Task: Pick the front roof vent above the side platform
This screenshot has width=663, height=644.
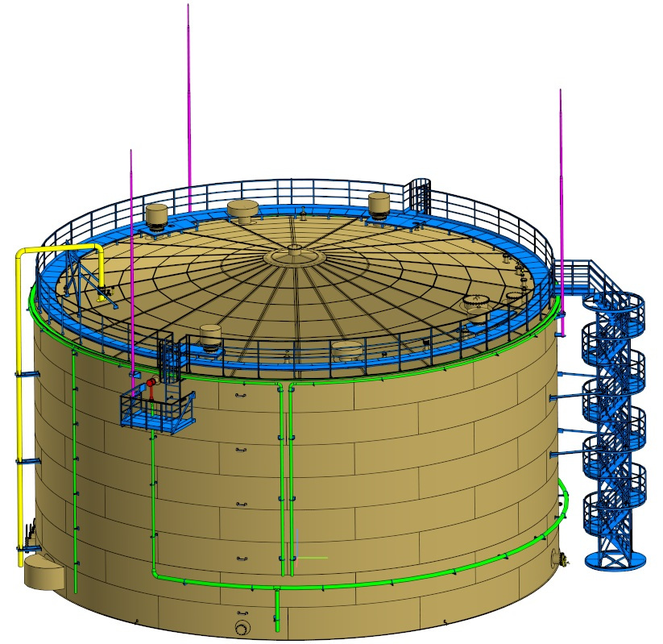Action: pyautogui.click(x=210, y=337)
